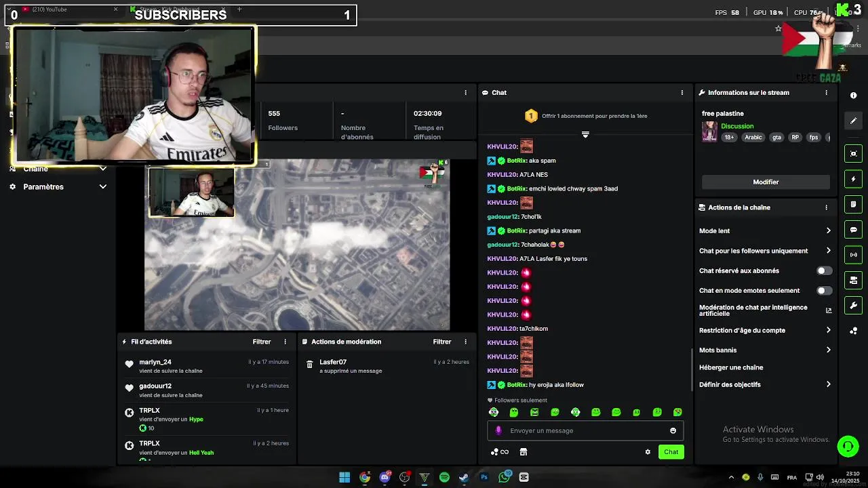Viewport: 868px width, 488px height.
Task: Open chat settings gear next to Chat button
Action: 648,452
